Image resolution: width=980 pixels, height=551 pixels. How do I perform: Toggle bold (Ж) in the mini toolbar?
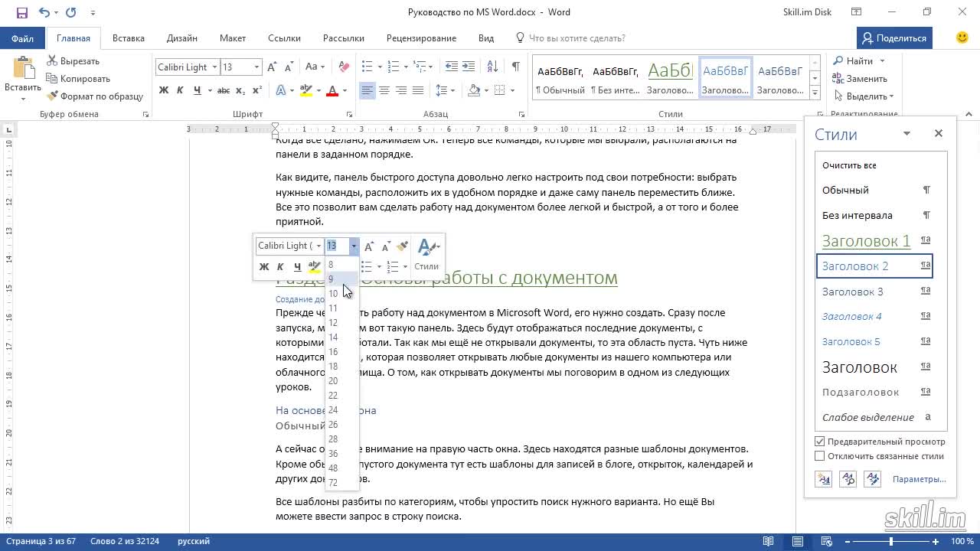tap(264, 267)
